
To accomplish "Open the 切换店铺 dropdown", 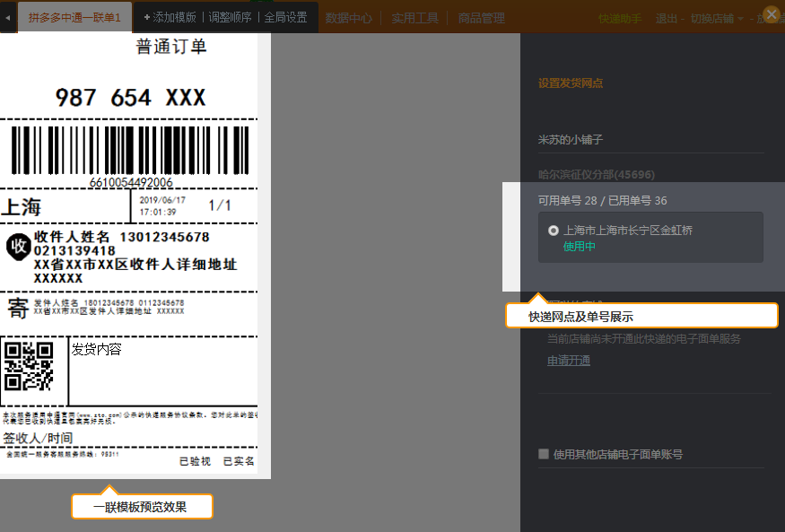I will [716, 19].
